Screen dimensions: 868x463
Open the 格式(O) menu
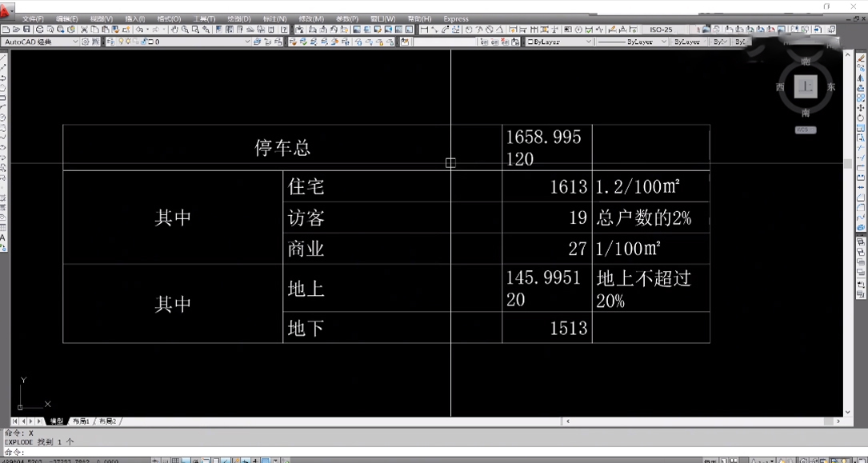tap(169, 19)
